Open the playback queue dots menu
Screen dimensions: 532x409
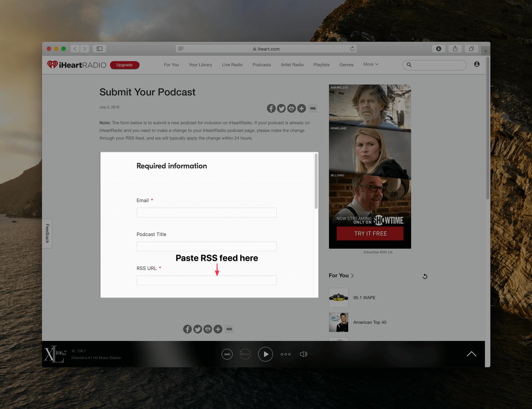tap(286, 354)
